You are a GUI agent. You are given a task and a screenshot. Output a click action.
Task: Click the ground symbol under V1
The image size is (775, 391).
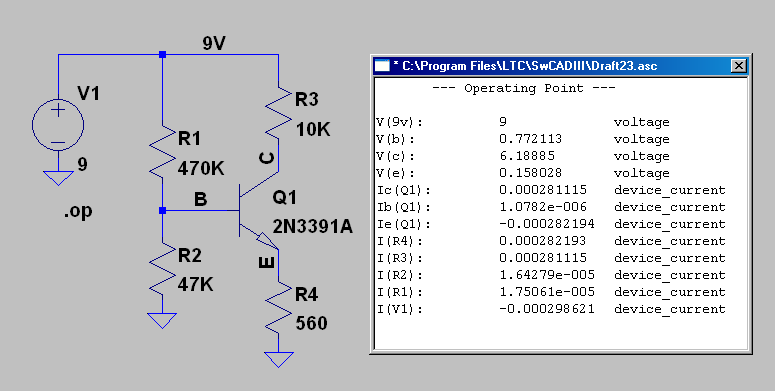[x=58, y=178]
